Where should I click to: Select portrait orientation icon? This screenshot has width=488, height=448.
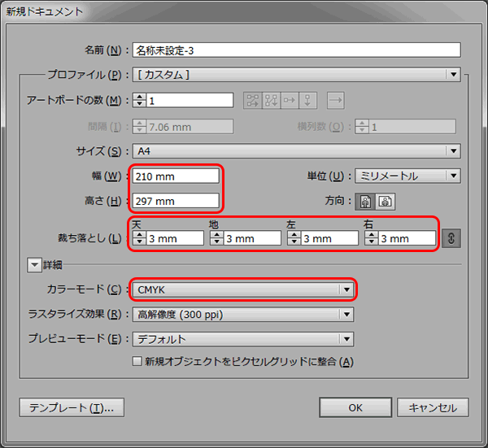pyautogui.click(x=366, y=202)
